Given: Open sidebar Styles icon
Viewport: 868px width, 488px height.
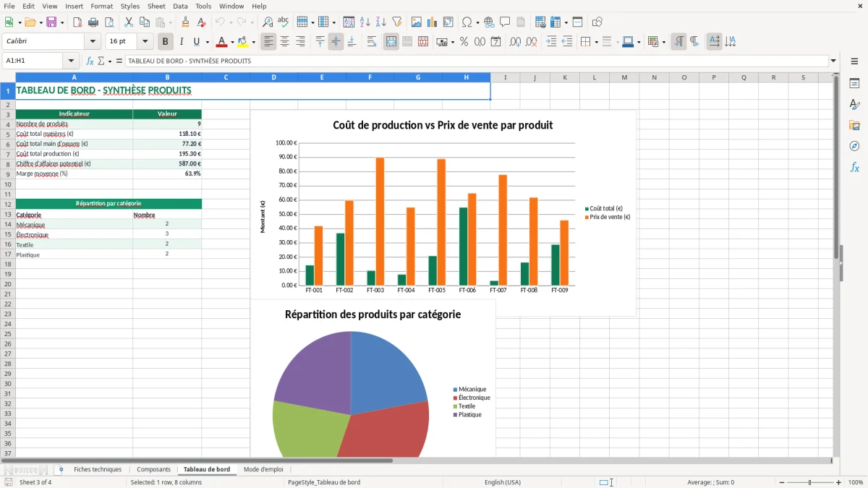Looking at the screenshot, I should [854, 104].
